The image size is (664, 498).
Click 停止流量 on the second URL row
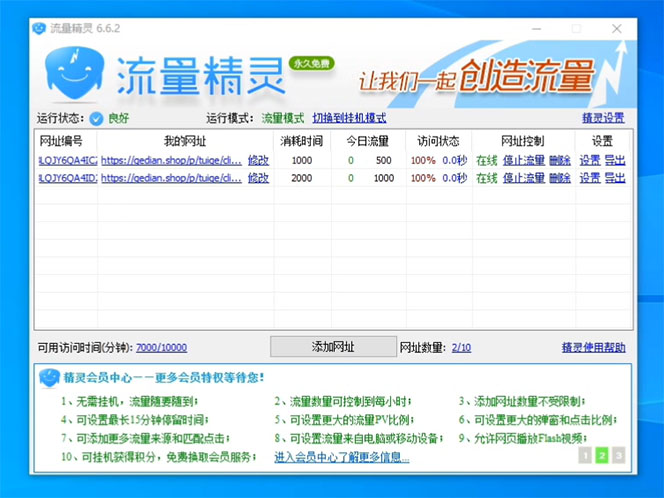tap(523, 178)
